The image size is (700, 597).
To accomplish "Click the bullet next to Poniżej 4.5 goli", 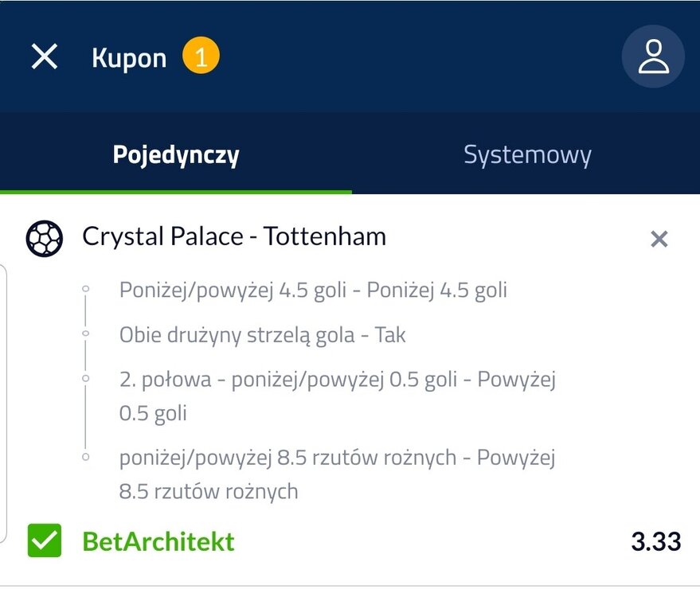I will (x=86, y=290).
